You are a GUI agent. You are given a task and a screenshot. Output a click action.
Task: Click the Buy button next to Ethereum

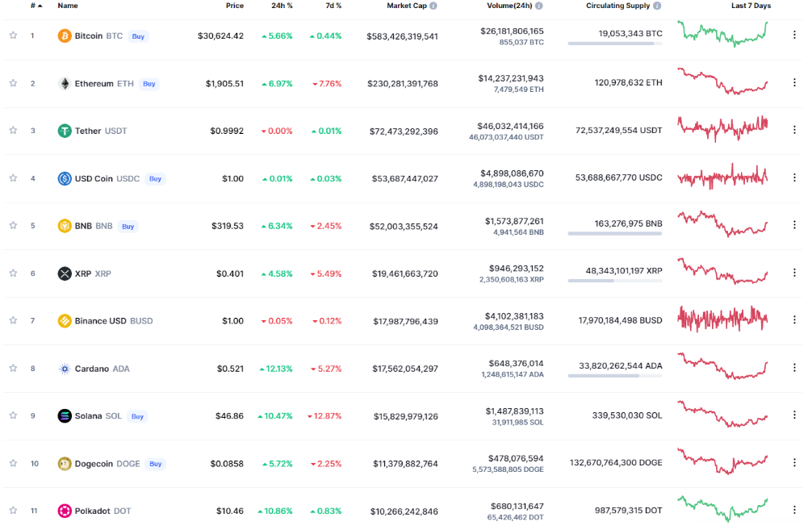[x=149, y=84]
